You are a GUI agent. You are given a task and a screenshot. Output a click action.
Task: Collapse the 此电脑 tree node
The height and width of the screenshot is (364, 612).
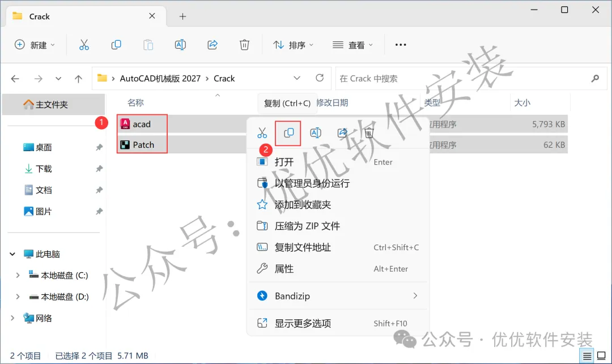click(x=12, y=254)
